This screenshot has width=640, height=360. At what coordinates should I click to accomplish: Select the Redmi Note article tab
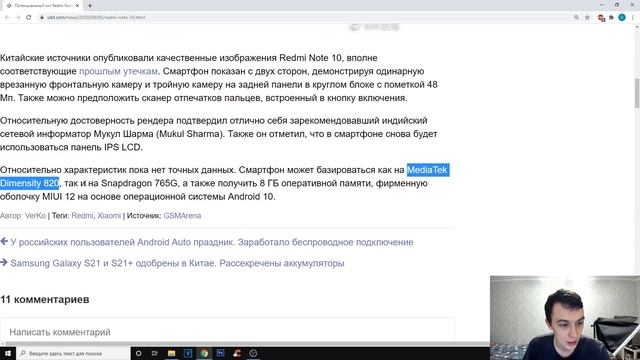tap(42, 6)
